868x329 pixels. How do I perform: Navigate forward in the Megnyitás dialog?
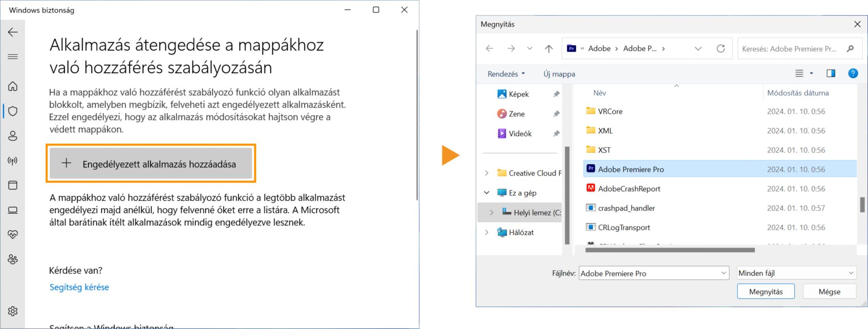[511, 48]
